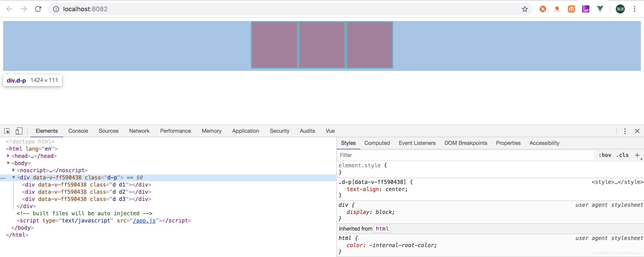The height and width of the screenshot is (257, 644).
Task: Select the Styles sidebar tab
Action: [348, 143]
